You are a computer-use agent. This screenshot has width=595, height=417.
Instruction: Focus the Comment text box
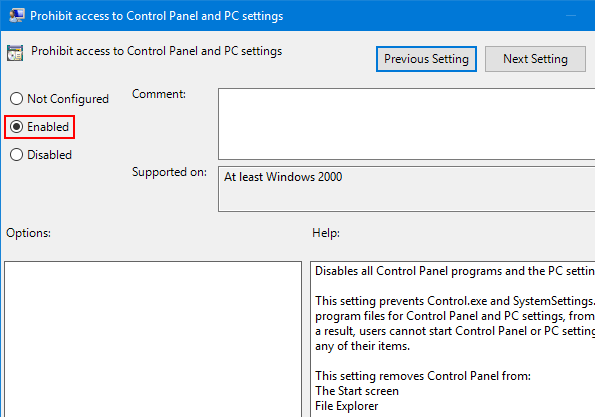tap(406, 124)
